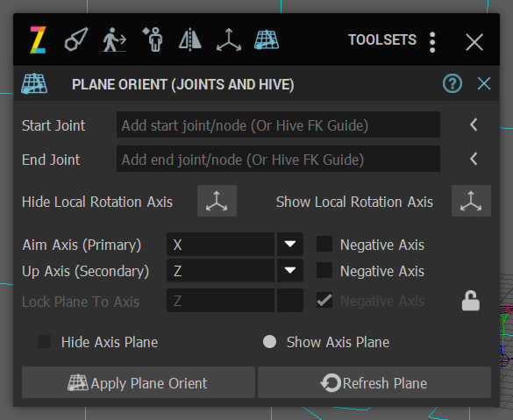The height and width of the screenshot is (420, 513).
Task: Collapse the Plane Orient (Joints and Hive) title
Action: [183, 84]
